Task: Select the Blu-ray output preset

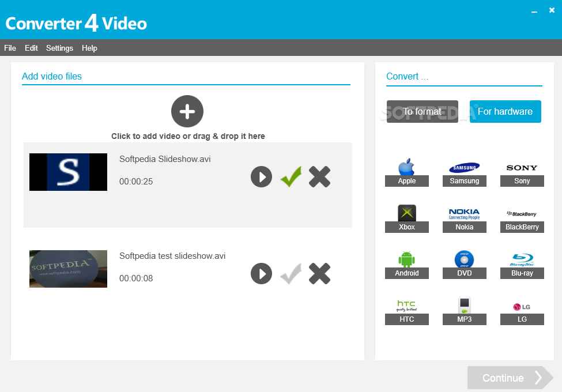Action: [522, 265]
